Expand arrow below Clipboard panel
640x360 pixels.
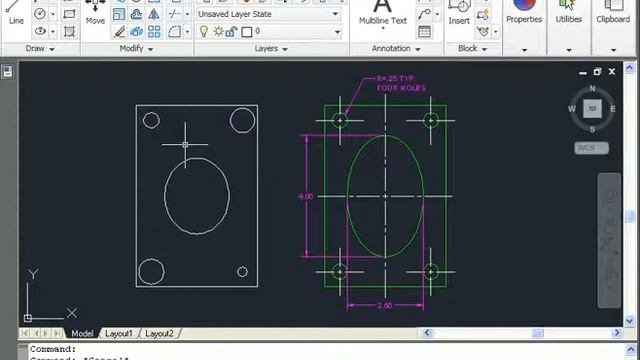point(613,50)
